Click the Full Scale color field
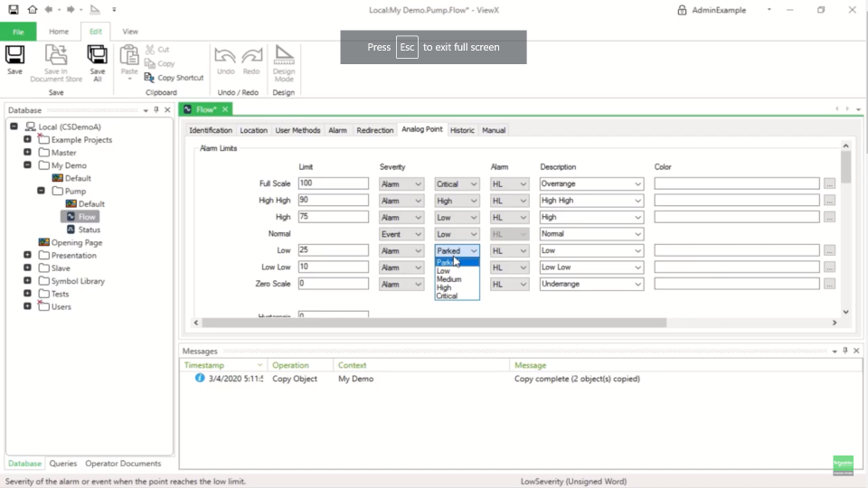 737,183
